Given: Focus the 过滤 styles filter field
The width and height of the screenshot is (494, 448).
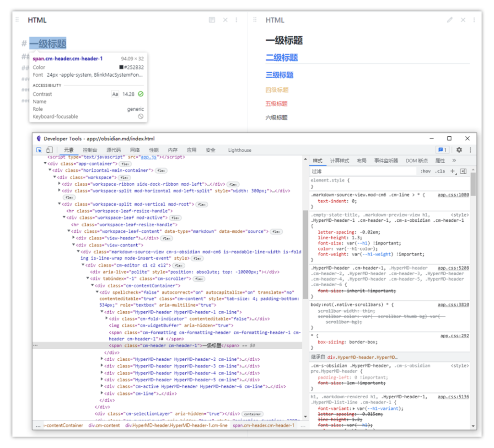Looking at the screenshot, I should [x=363, y=171].
